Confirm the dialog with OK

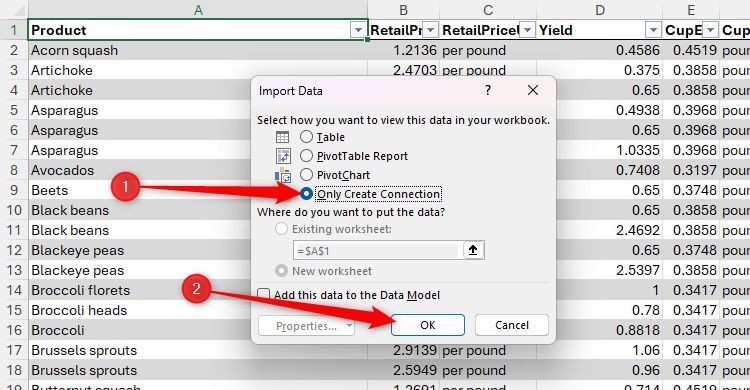click(428, 325)
